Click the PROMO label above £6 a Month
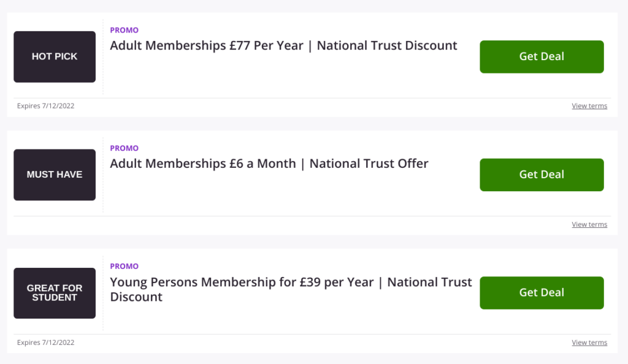 pyautogui.click(x=124, y=148)
